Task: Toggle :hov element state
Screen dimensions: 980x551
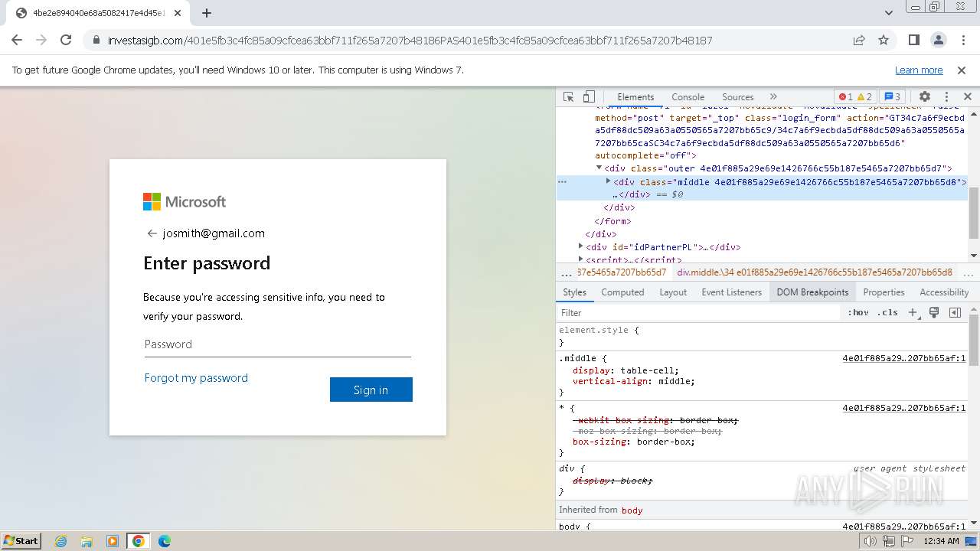Action: coord(858,312)
